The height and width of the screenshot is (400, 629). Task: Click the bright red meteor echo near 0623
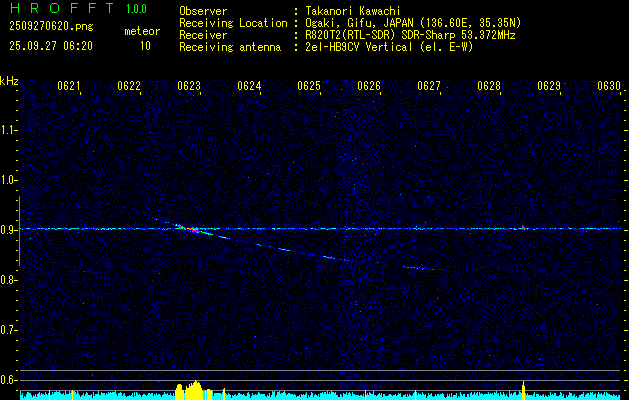192,229
